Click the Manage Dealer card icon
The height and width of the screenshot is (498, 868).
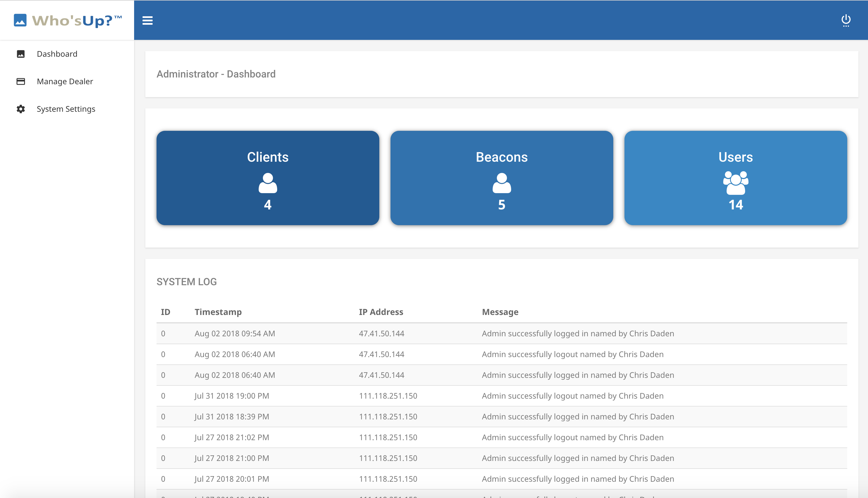(x=21, y=81)
